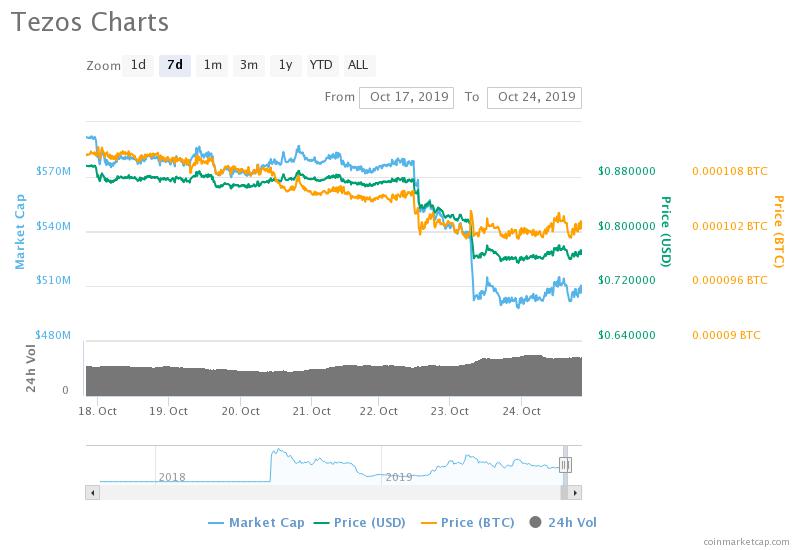800x550 pixels.
Task: Click the $0.720000 price label
Action: (627, 280)
